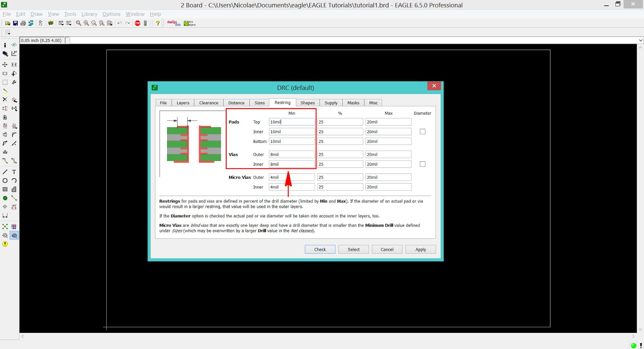Click the Vias Inner Max field
Viewport: 644px width, 349px height.
(388, 164)
